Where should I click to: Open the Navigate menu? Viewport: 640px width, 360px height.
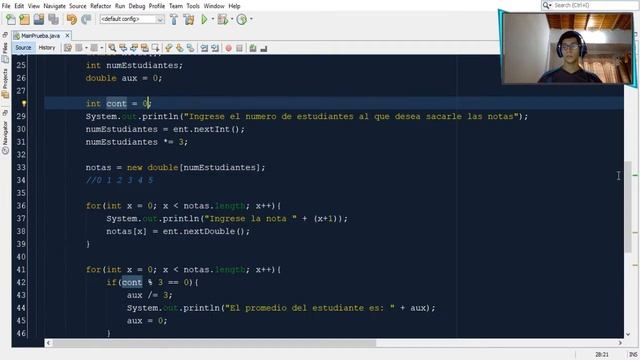[x=54, y=6]
